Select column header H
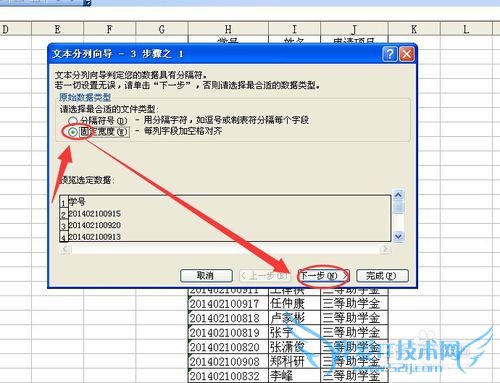 pos(228,29)
